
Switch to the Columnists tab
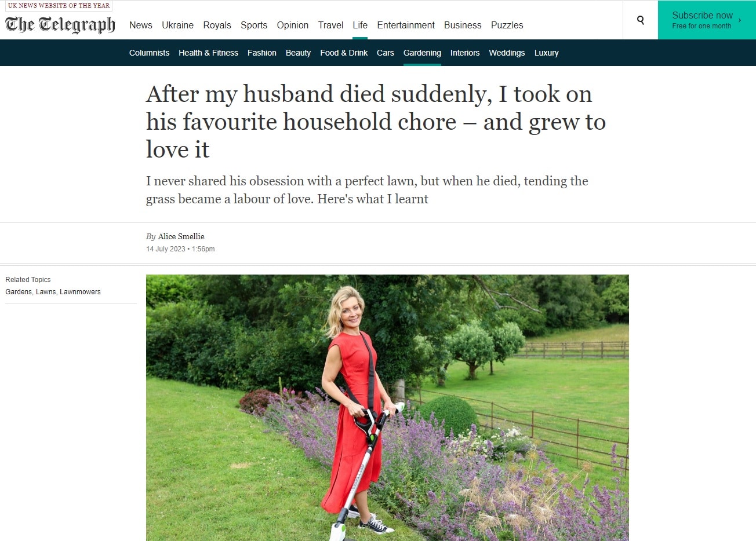coord(150,53)
